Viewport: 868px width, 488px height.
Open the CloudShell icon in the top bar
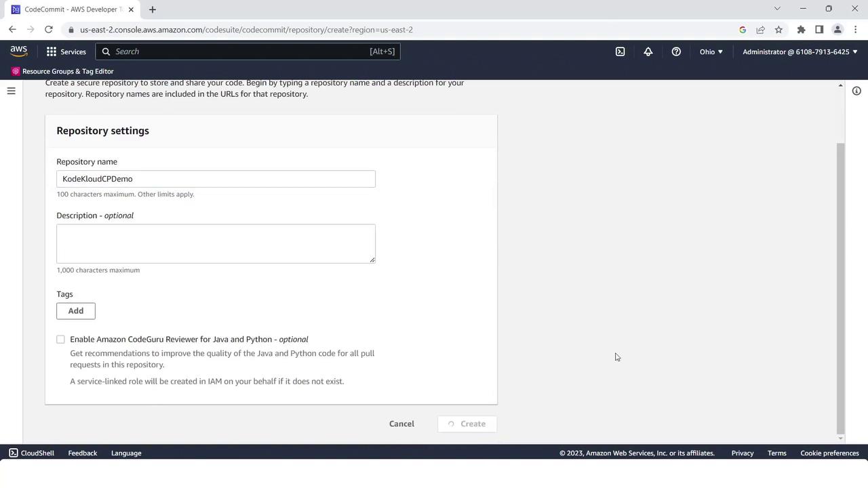tap(620, 52)
